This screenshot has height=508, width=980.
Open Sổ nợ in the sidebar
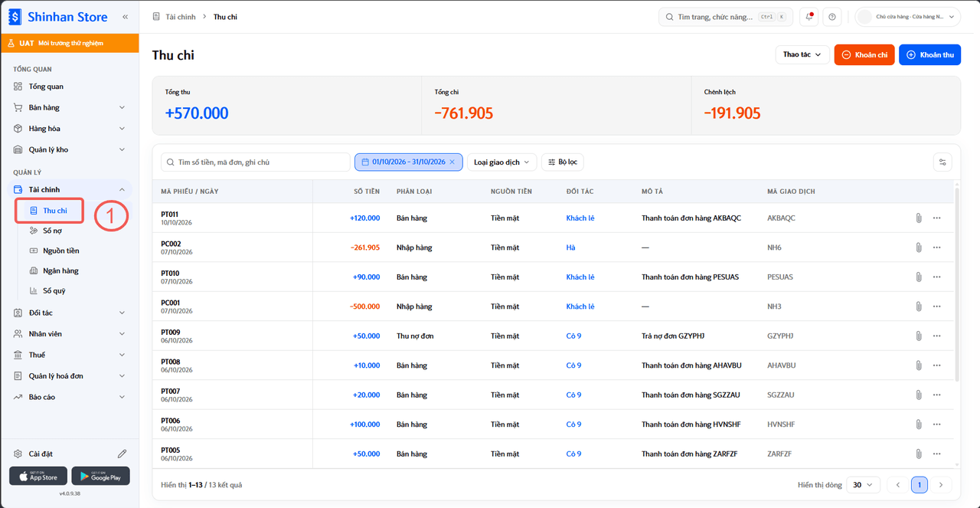point(52,231)
